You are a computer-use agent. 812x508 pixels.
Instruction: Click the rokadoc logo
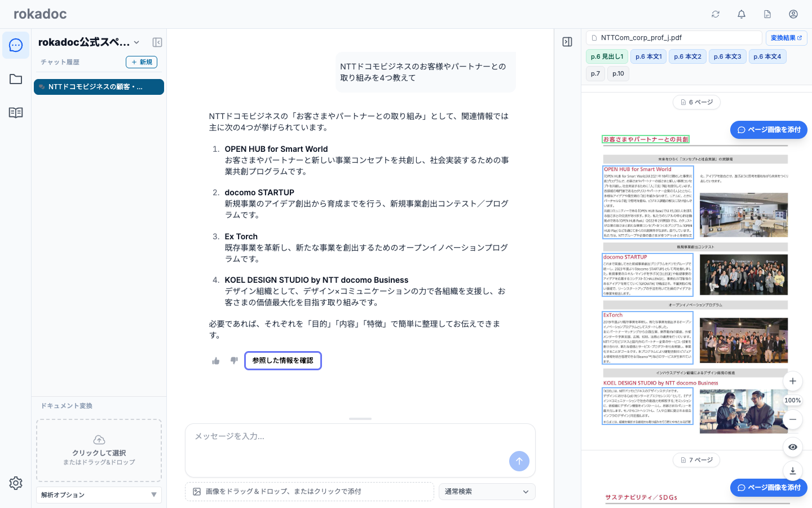(40, 14)
